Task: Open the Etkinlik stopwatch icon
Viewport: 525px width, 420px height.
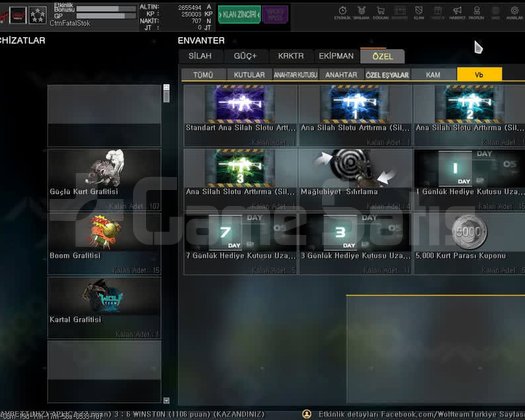Action: [342, 12]
